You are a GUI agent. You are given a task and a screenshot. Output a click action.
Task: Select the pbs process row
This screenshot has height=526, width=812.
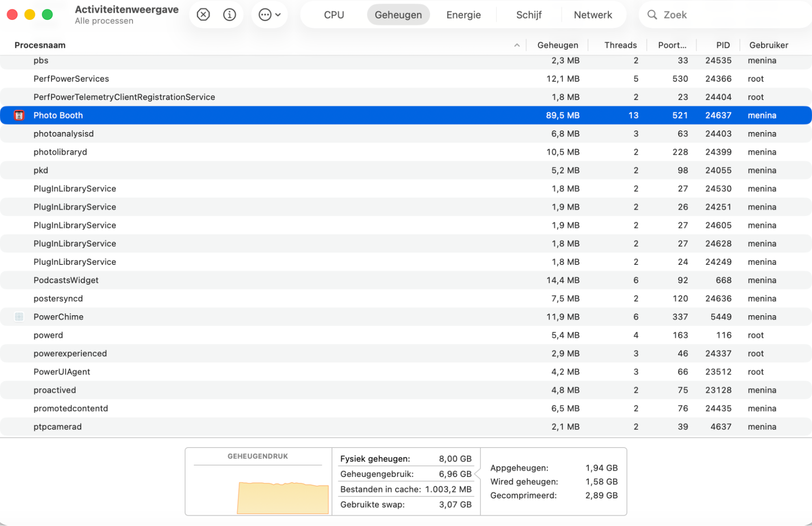(406, 61)
